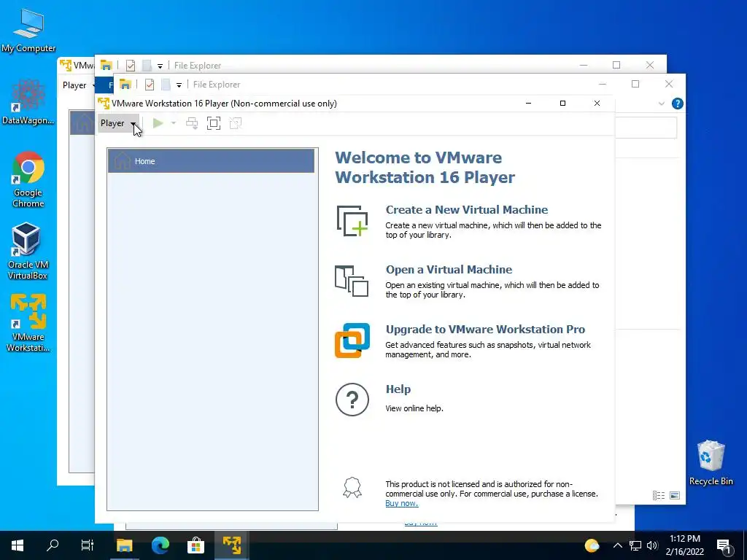Click VMware icon in front window title bar
Viewport: 747px width, 560px height.
coord(104,104)
